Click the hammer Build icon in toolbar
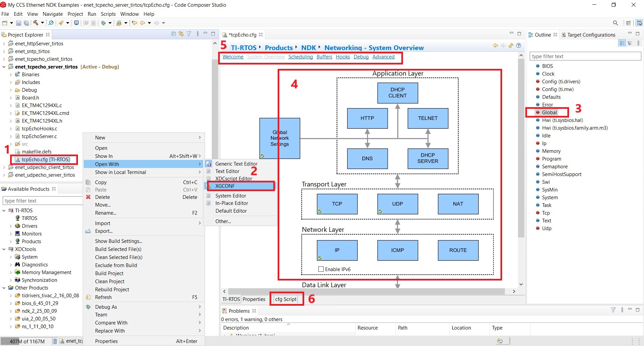This screenshot has height=346, width=644. point(36,23)
